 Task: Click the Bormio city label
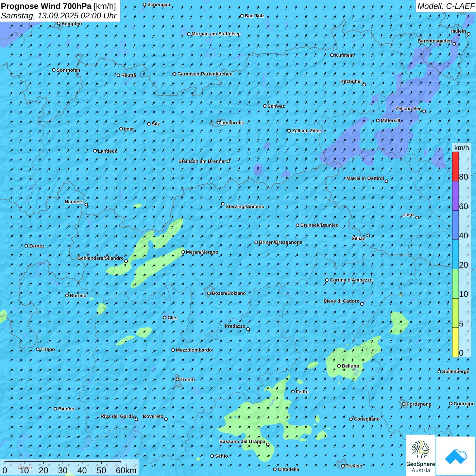pyautogui.click(x=78, y=295)
